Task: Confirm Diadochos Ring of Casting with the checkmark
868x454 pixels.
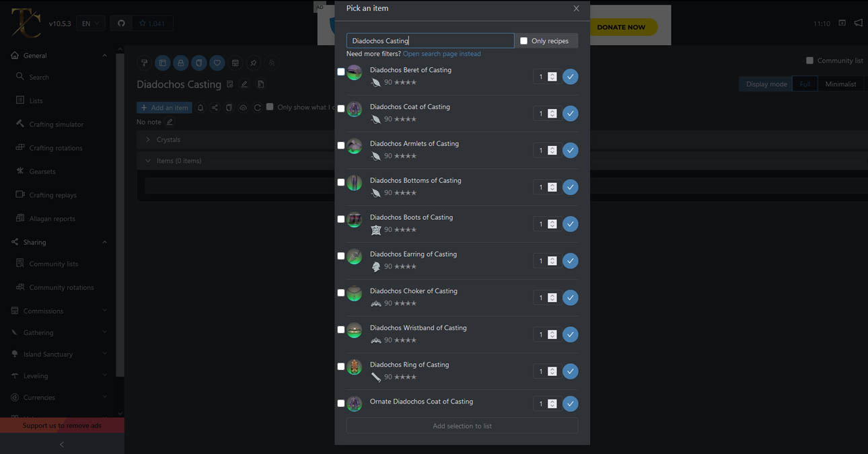Action: pos(570,371)
